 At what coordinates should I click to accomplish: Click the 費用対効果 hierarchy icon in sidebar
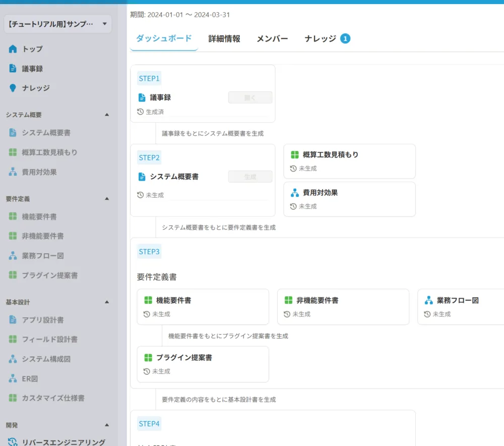tap(13, 172)
